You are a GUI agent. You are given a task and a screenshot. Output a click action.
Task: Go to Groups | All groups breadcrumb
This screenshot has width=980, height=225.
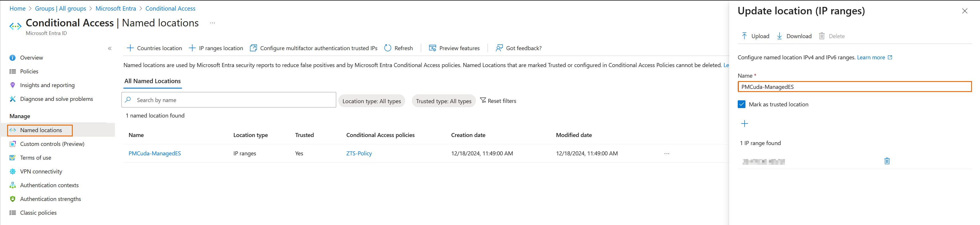click(x=60, y=8)
